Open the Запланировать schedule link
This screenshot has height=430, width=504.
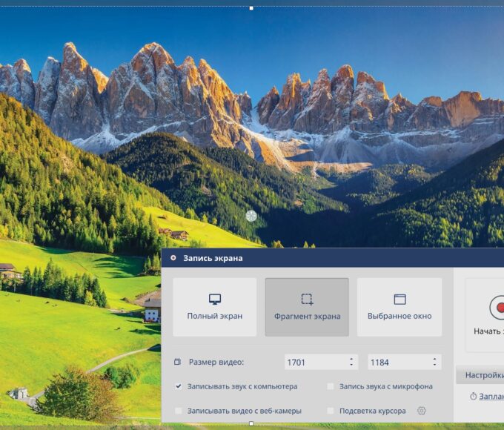[489, 397]
